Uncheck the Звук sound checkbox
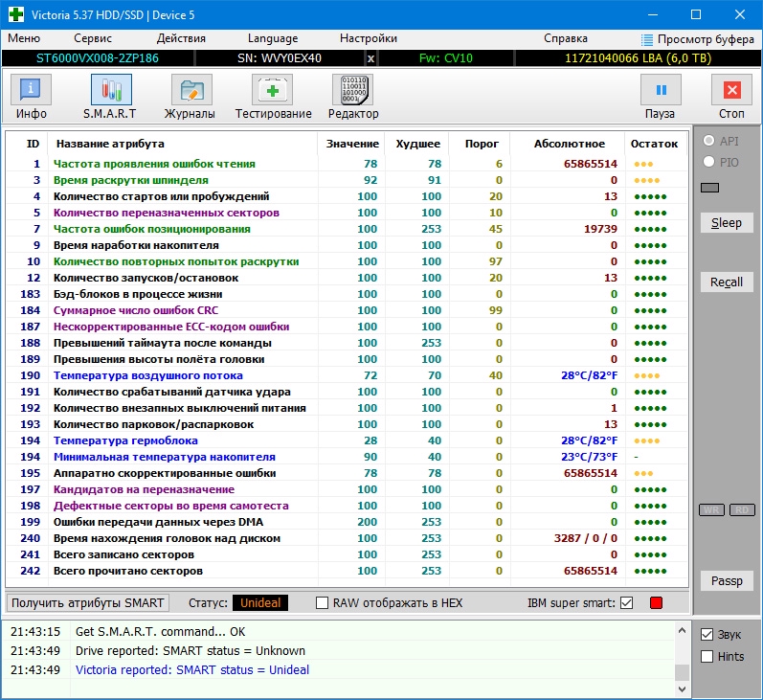 tap(707, 634)
